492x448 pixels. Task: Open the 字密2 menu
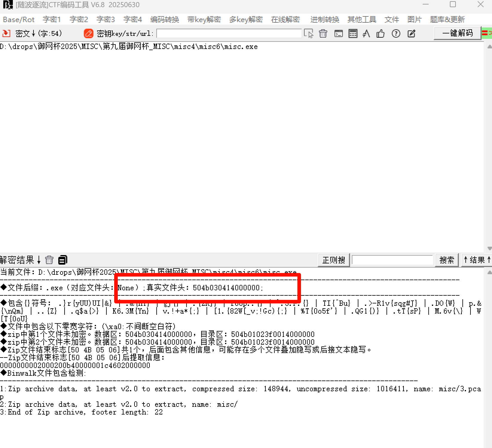[79, 20]
